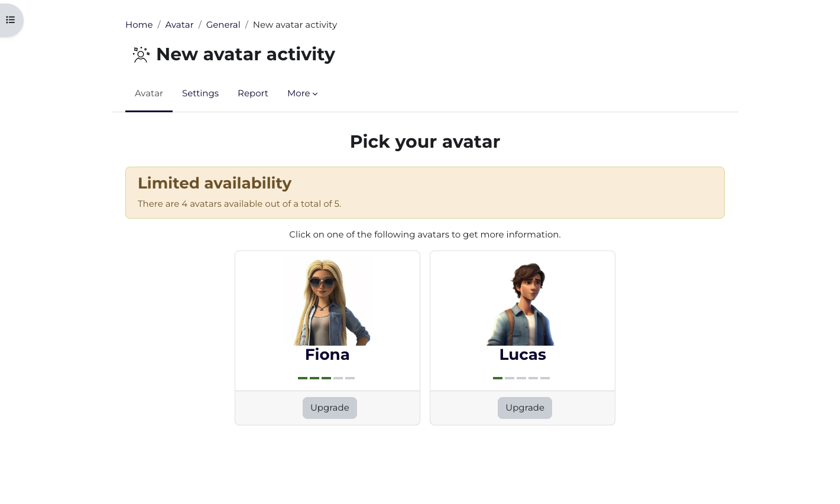Navigate to Home via breadcrumb
The height and width of the screenshot is (504, 840).
(x=139, y=24)
